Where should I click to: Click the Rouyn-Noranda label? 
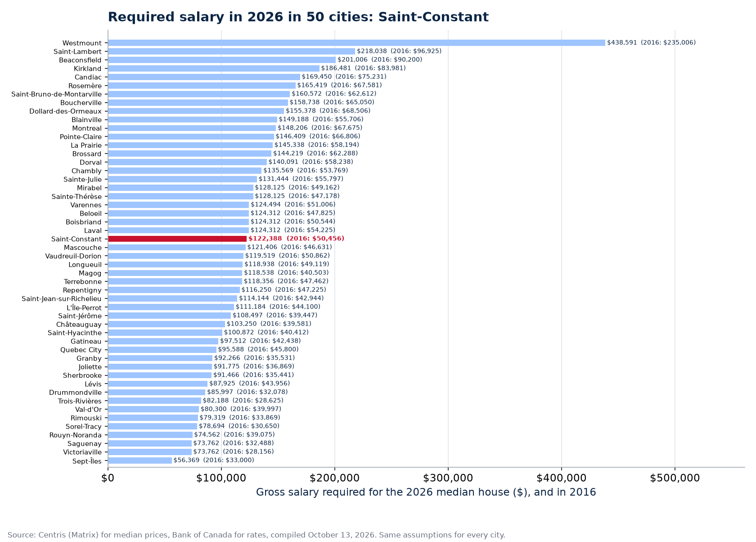click(x=76, y=435)
